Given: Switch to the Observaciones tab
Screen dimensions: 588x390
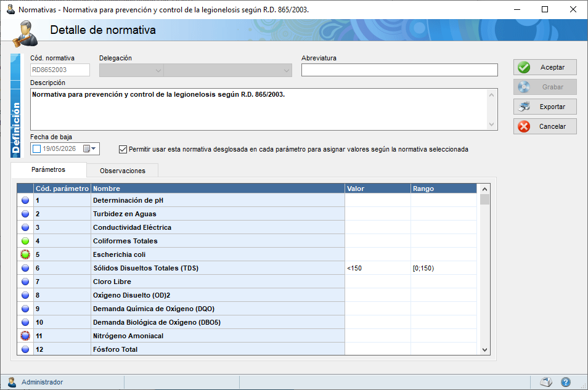Looking at the screenshot, I should [x=122, y=171].
